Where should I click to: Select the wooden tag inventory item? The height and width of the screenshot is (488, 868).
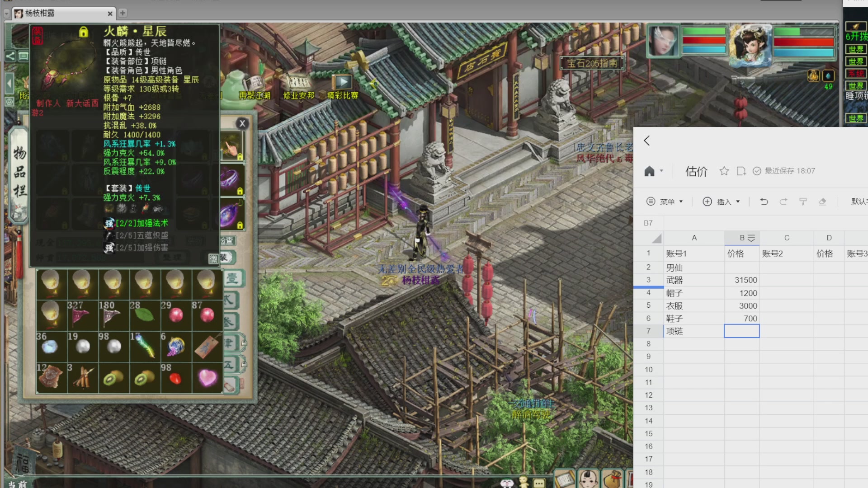point(207,346)
